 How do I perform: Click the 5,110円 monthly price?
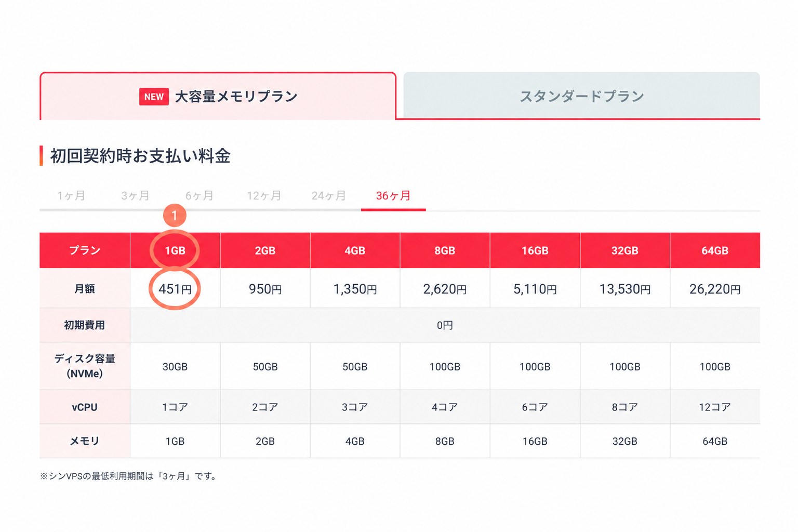tap(535, 289)
